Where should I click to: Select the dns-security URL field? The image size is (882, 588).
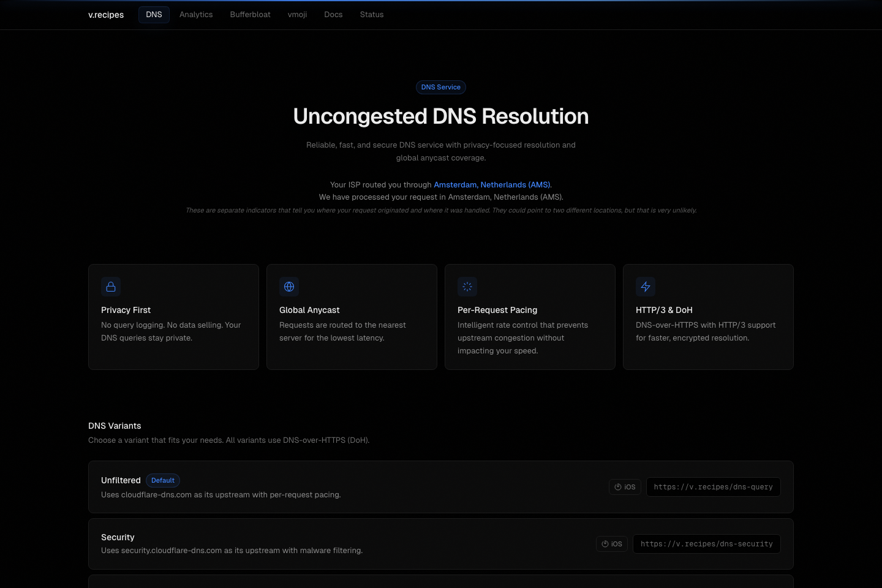[x=706, y=544]
